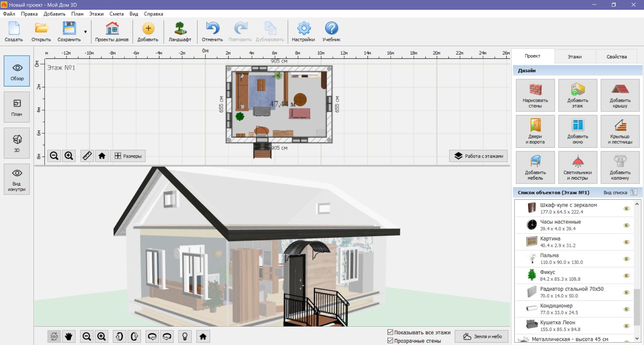Open the Смета menu
The width and height of the screenshot is (644, 345).
point(116,14)
